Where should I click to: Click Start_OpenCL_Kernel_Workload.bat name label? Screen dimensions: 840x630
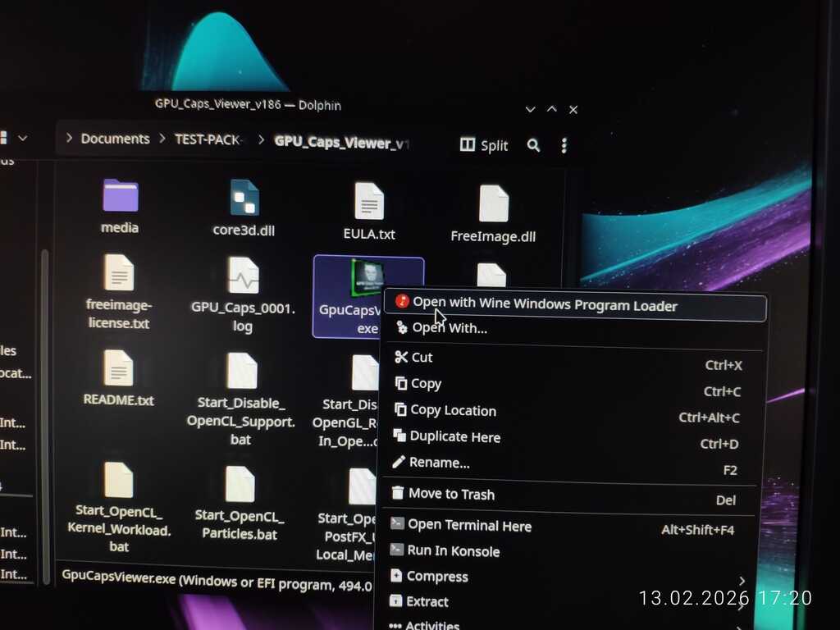[119, 528]
